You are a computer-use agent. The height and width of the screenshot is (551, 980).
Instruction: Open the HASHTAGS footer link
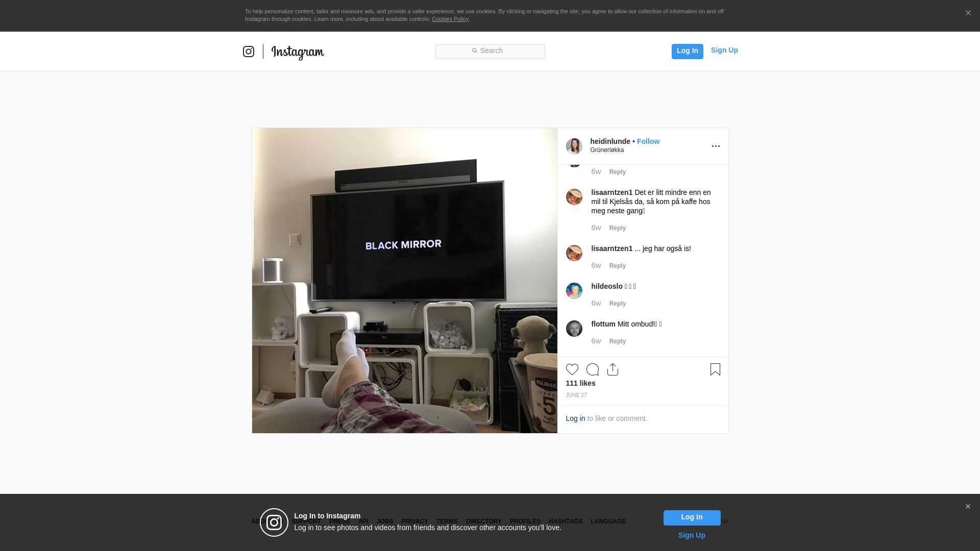[x=566, y=521]
